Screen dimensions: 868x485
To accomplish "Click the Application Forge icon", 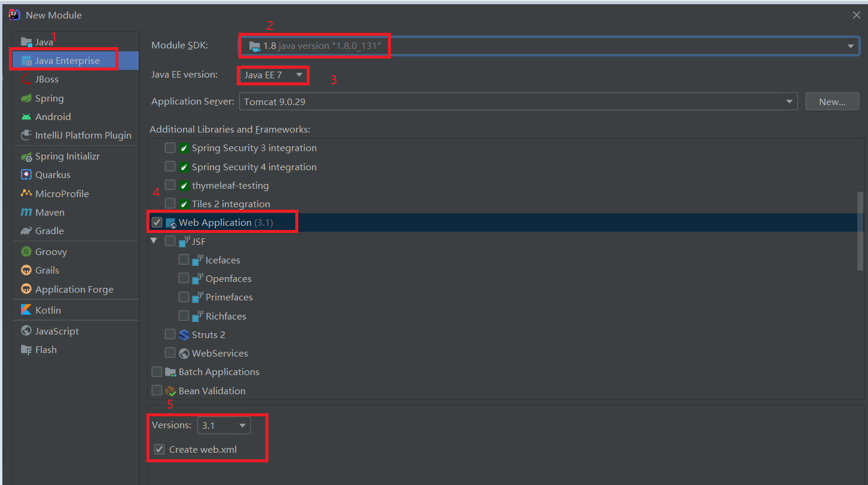I will (26, 289).
